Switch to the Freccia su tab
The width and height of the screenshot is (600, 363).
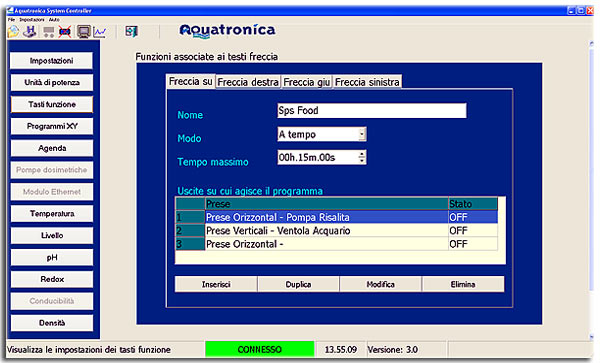191,81
